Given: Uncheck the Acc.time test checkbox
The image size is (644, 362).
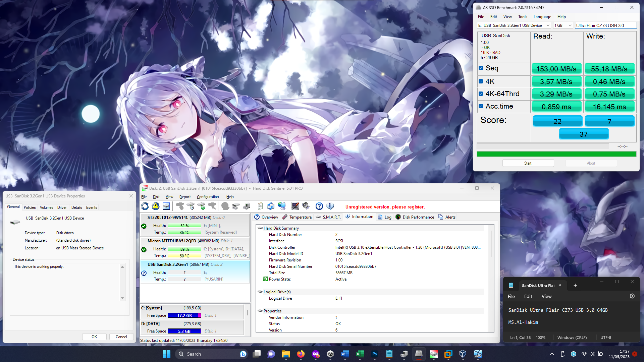Looking at the screenshot, I should click(x=481, y=106).
